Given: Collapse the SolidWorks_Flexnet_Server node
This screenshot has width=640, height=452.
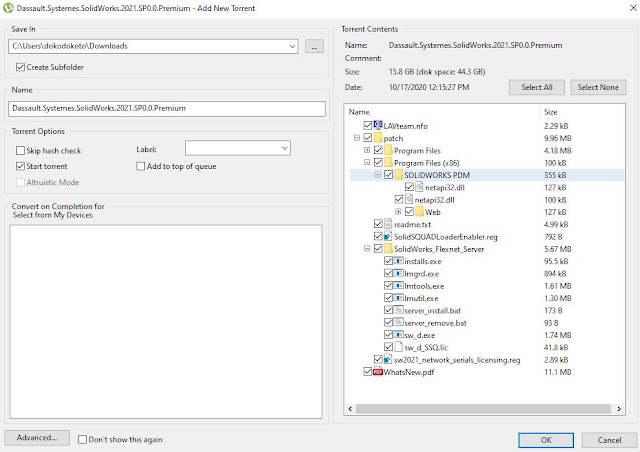Looking at the screenshot, I should 367,249.
